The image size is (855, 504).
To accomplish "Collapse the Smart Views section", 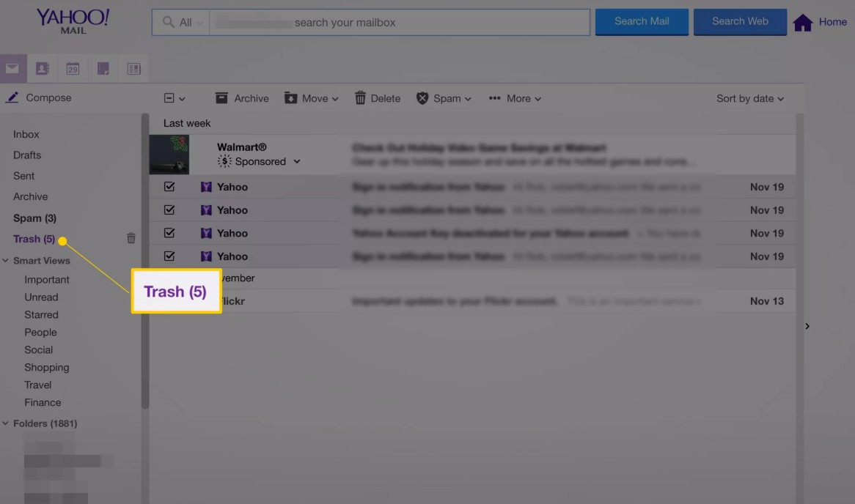I will [x=7, y=260].
